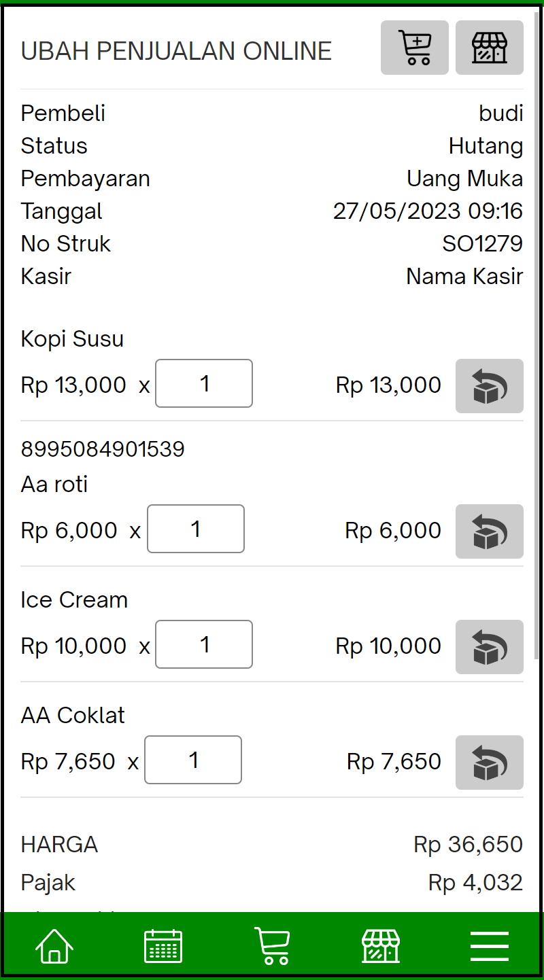Image resolution: width=544 pixels, height=980 pixels.
Task: Select the calendar icon in the bottom bar
Action: tap(163, 945)
